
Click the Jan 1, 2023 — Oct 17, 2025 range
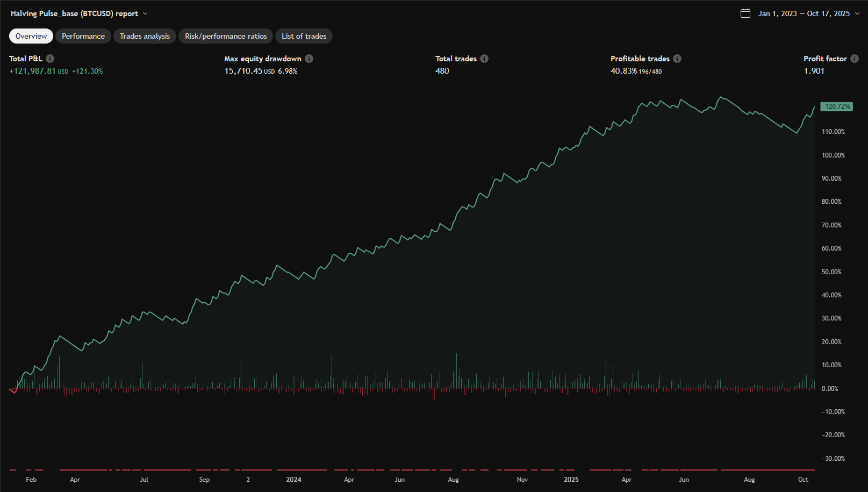click(x=804, y=13)
